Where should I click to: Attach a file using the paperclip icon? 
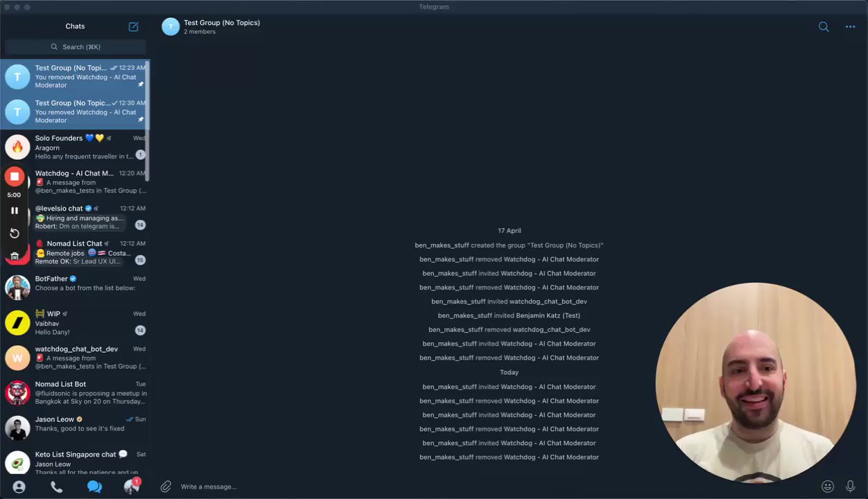(166, 487)
